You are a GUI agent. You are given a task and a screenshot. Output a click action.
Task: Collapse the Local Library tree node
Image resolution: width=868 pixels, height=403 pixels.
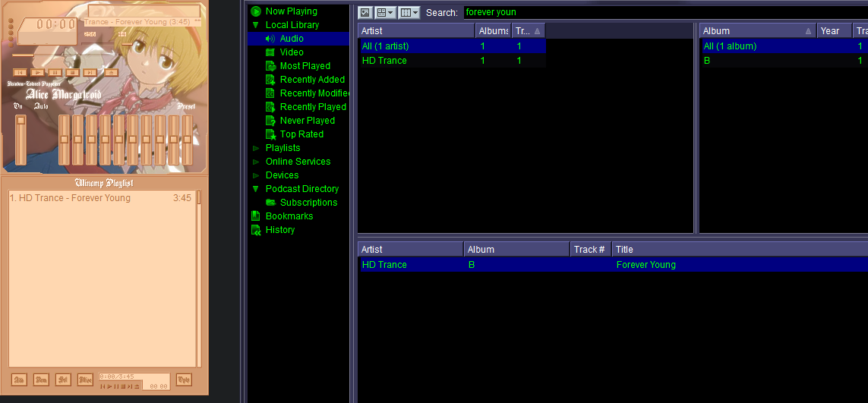256,25
